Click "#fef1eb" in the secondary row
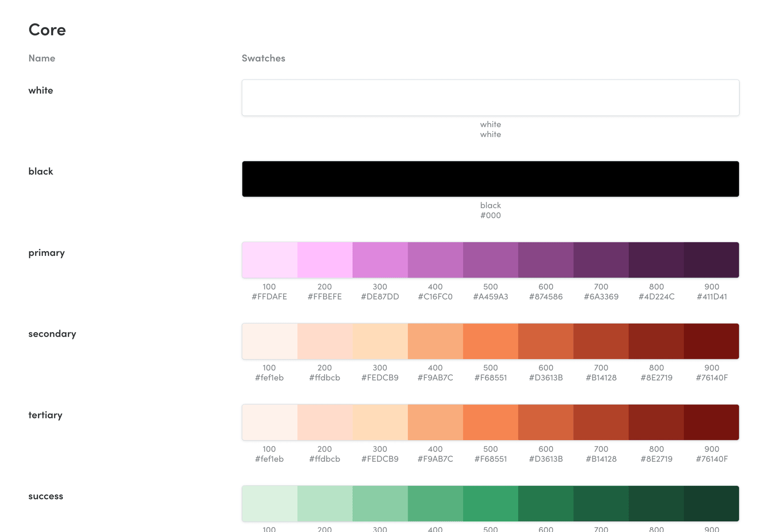The image size is (764, 532). click(x=269, y=378)
